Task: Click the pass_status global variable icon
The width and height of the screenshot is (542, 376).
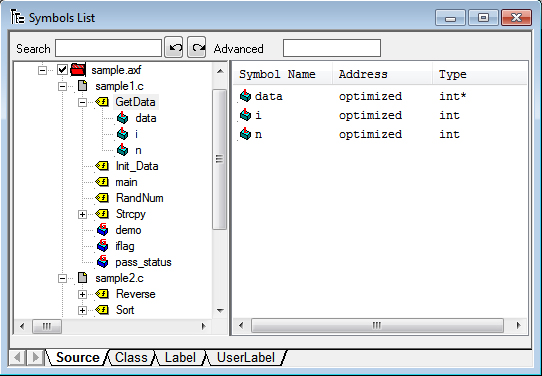Action: (x=102, y=262)
